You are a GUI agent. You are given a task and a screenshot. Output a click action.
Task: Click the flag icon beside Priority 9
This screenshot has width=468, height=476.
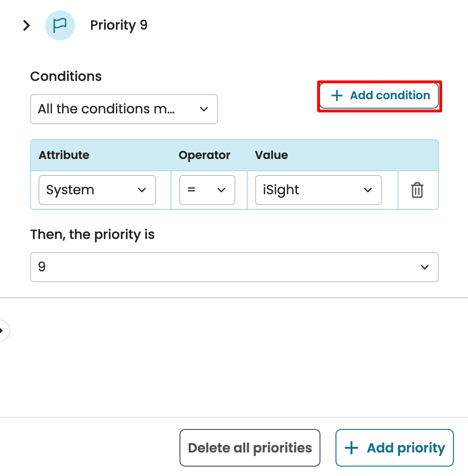coord(60,25)
